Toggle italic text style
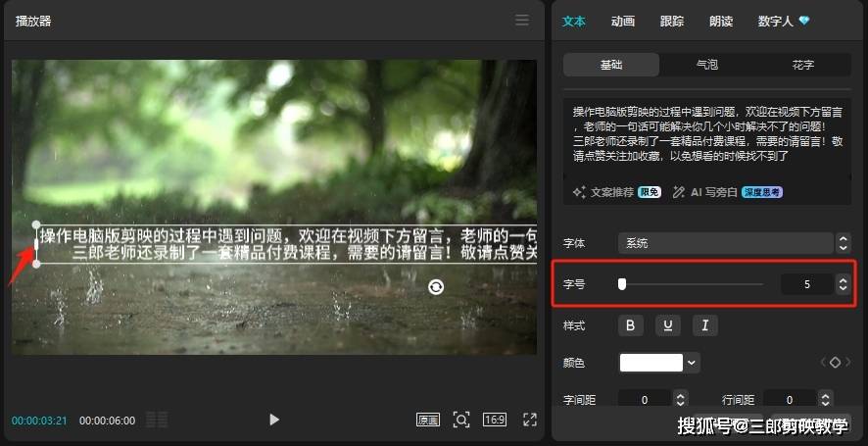 [x=704, y=325]
